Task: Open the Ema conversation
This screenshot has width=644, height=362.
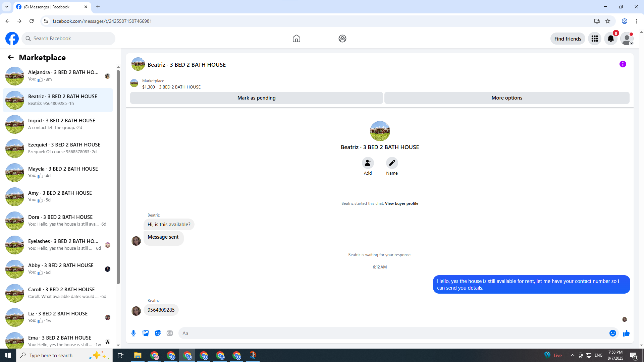Action: tap(58, 340)
